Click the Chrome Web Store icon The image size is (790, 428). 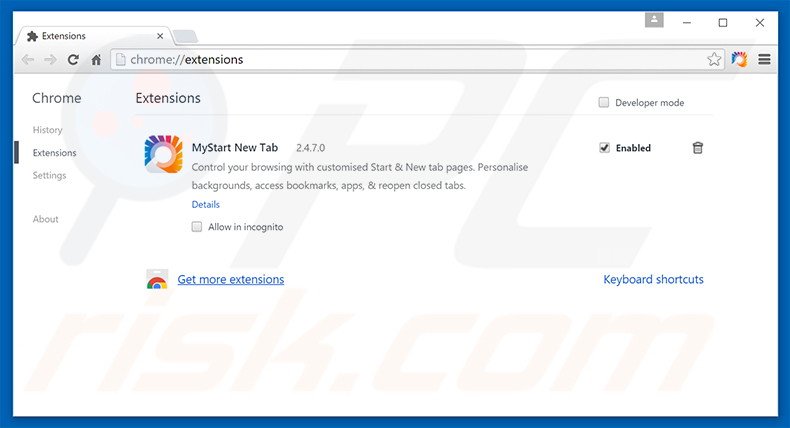coord(157,279)
